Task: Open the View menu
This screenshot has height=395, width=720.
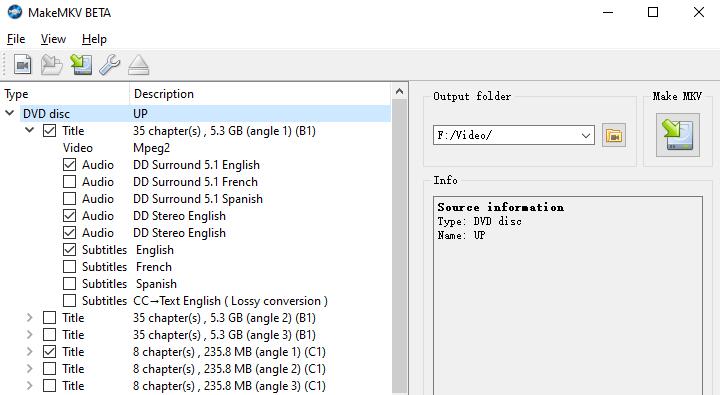Action: (x=53, y=39)
